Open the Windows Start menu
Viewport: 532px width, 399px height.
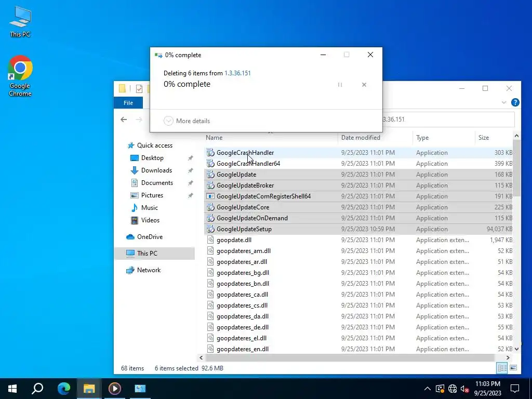(x=12, y=389)
